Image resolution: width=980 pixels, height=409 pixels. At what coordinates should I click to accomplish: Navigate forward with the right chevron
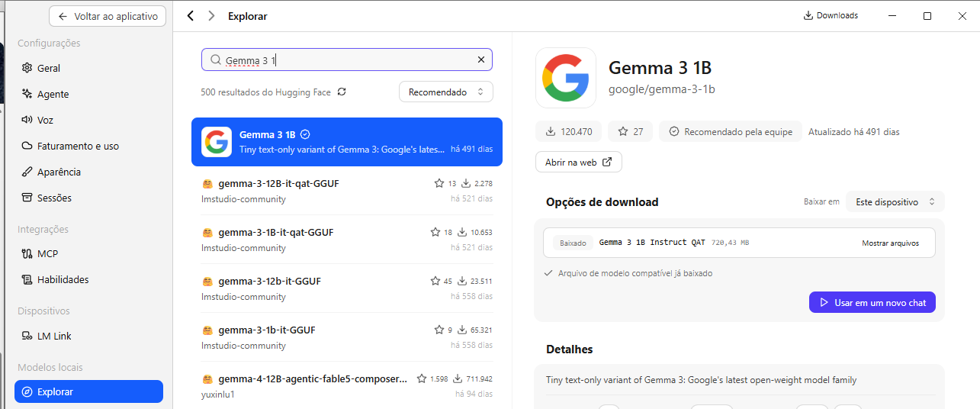click(211, 16)
